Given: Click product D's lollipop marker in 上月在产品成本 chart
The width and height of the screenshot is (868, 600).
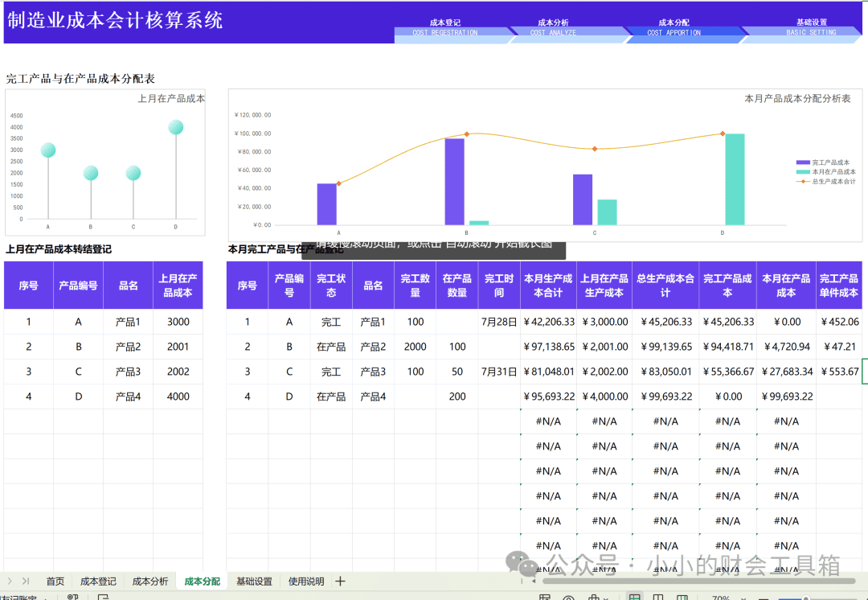Looking at the screenshot, I should click(x=176, y=127).
